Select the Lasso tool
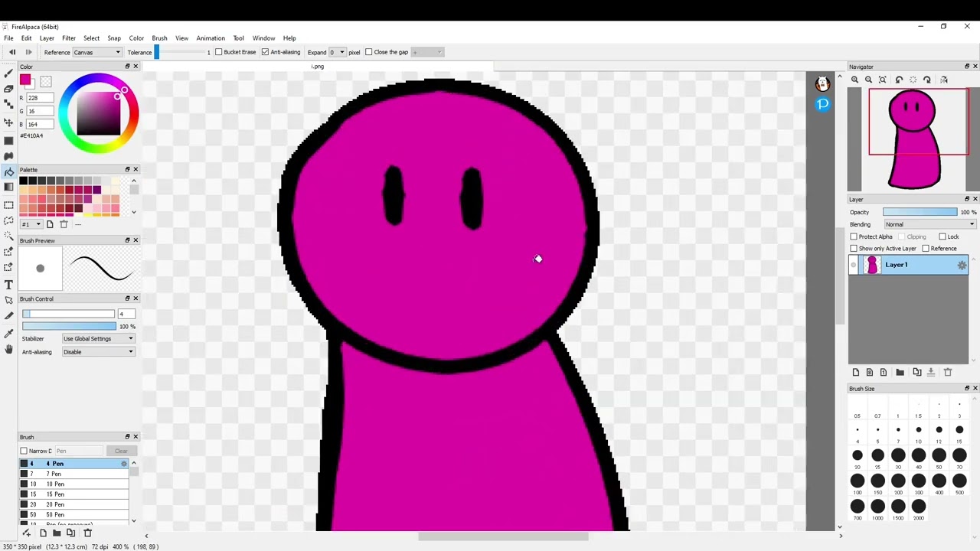This screenshot has height=551, width=980. [8, 220]
